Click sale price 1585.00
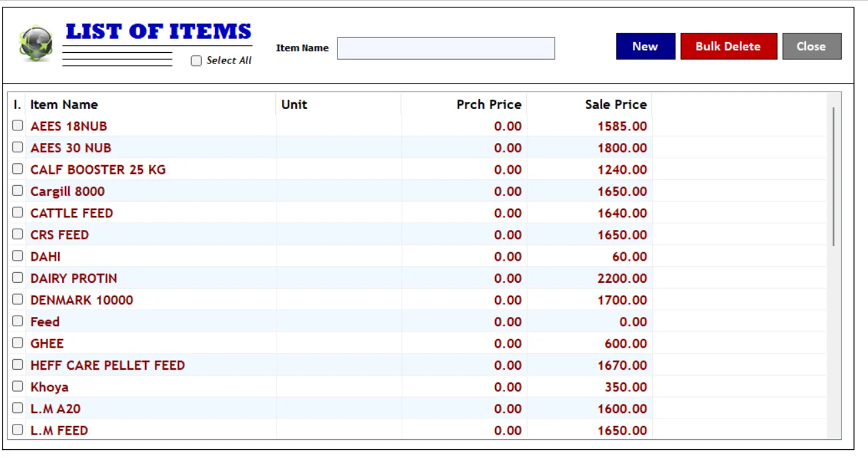868x466 pixels. (x=622, y=126)
